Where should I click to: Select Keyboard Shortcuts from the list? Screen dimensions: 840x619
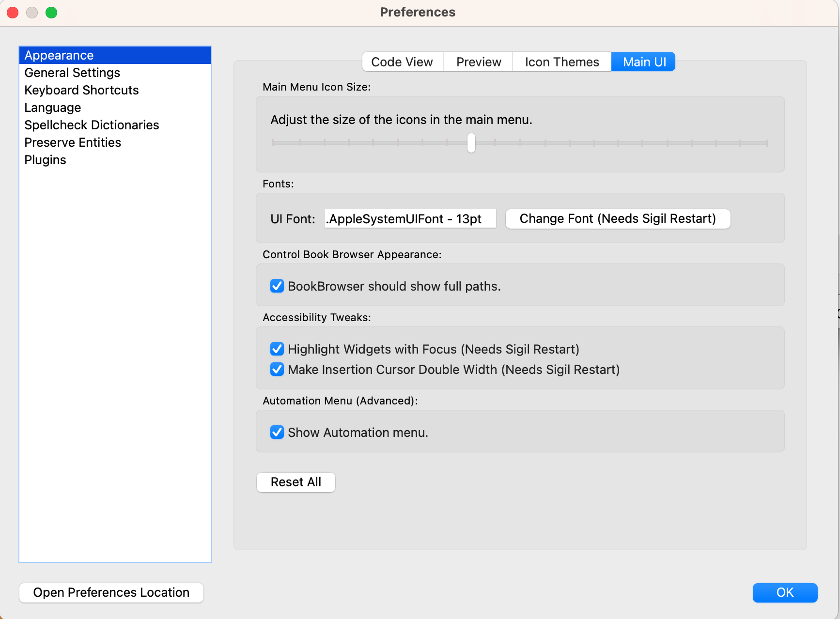(81, 90)
